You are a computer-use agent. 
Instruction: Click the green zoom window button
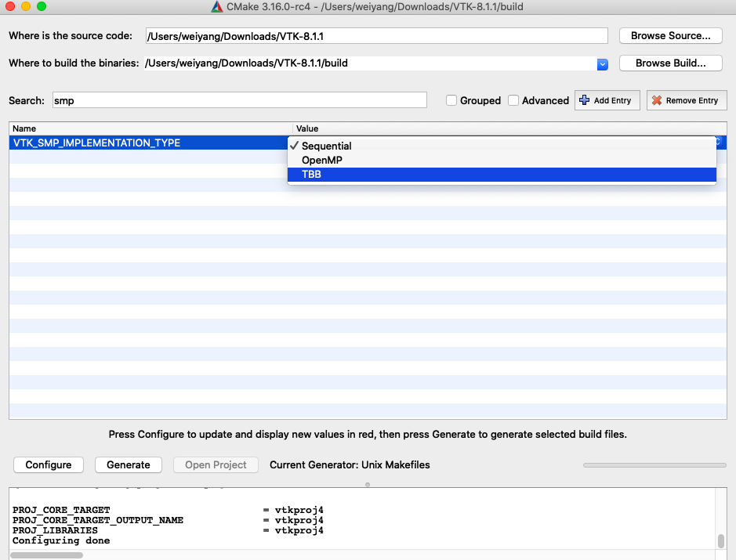42,6
